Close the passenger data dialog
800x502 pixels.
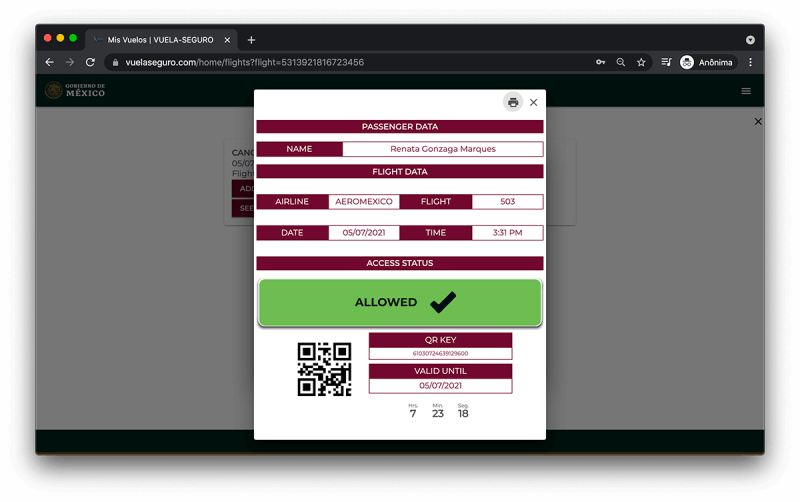[x=534, y=103]
